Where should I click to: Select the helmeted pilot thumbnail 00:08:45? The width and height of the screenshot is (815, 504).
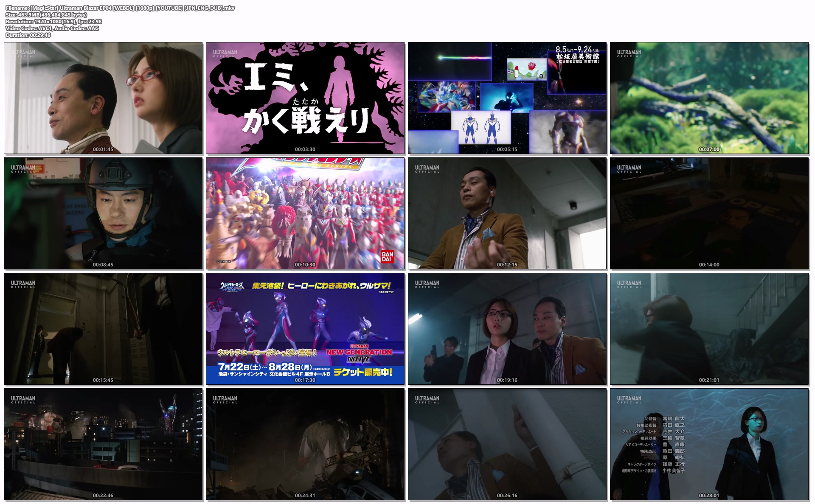(103, 213)
